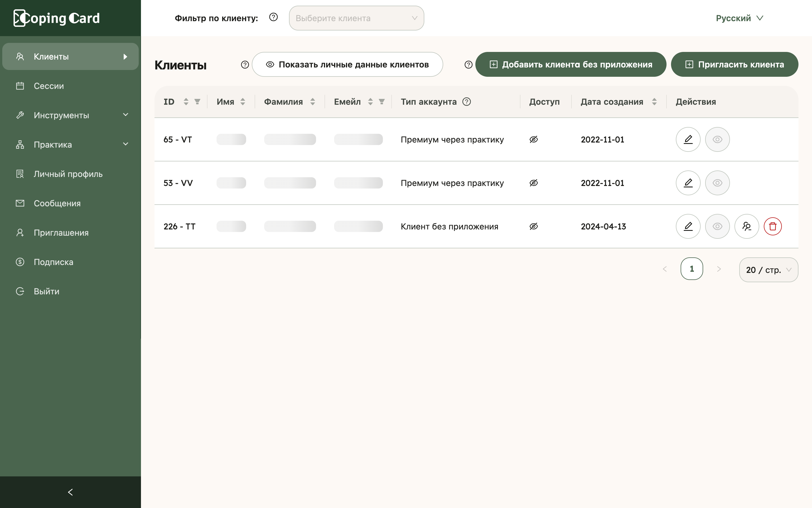Click user-remove icon for client 226 - TT
Image resolution: width=812 pixels, height=508 pixels.
tap(747, 226)
